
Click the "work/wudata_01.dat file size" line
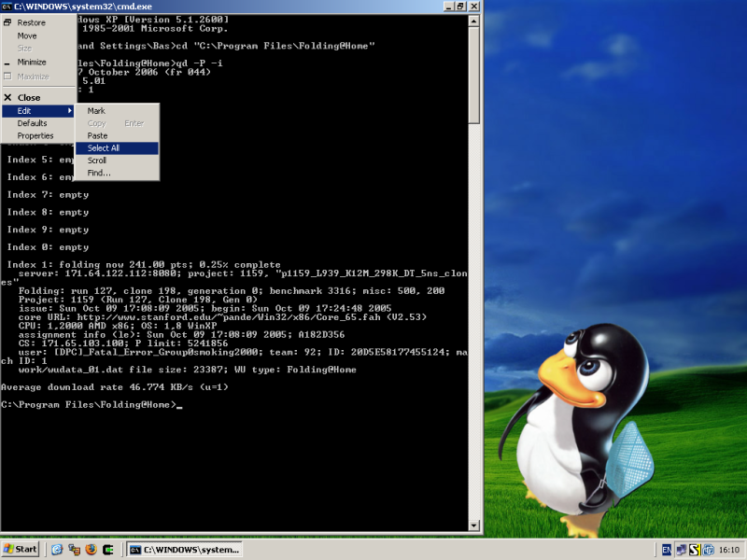[187, 370]
